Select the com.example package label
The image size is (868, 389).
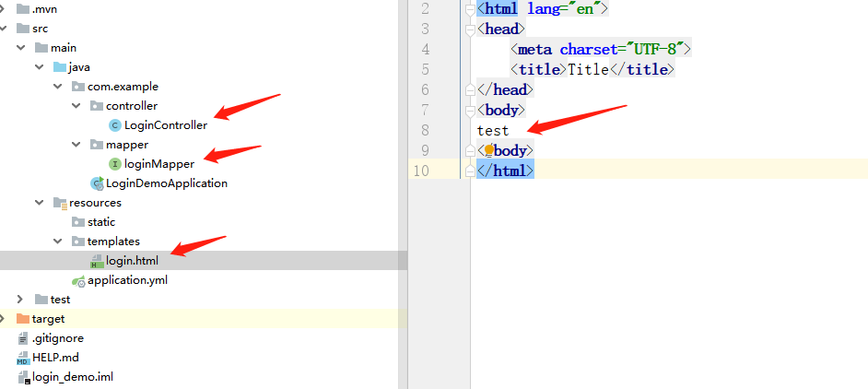[x=123, y=87]
